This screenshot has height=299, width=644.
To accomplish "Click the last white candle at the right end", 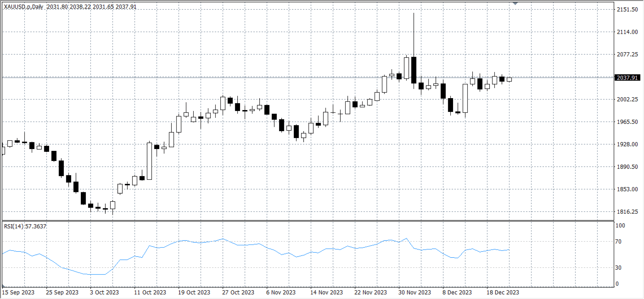I will point(509,80).
